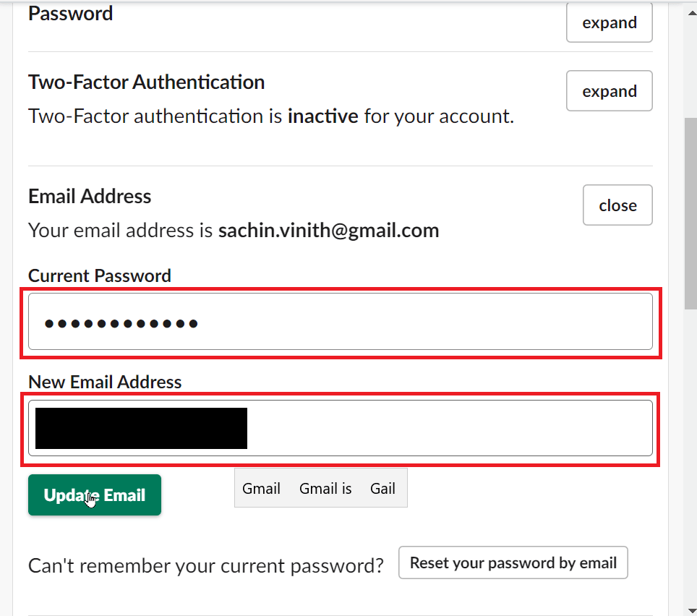The height and width of the screenshot is (616, 697).
Task: Click the New Email Address label
Action: click(105, 382)
